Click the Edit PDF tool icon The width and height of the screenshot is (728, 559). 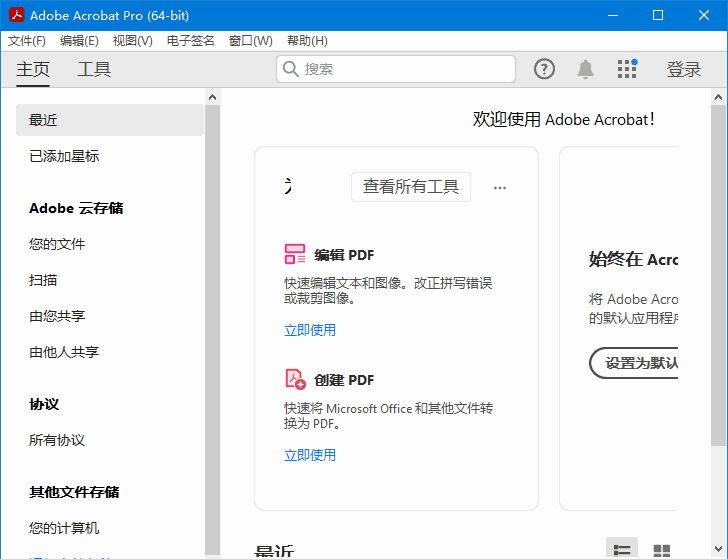[x=295, y=254]
